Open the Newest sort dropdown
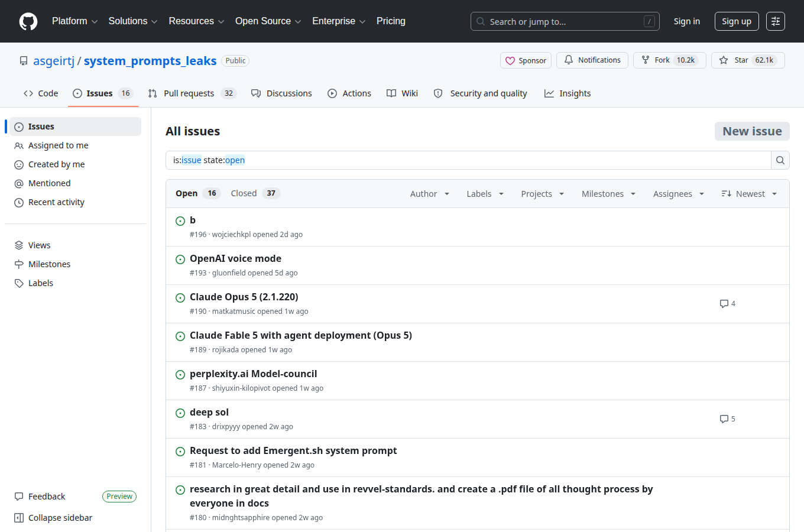The width and height of the screenshot is (804, 532). tap(749, 194)
